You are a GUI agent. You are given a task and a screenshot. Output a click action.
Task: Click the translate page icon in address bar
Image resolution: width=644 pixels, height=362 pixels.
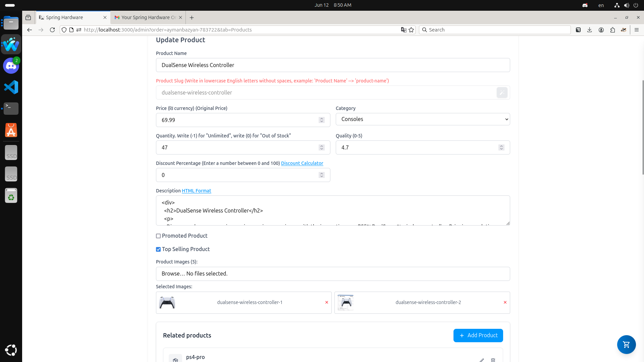pyautogui.click(x=404, y=30)
